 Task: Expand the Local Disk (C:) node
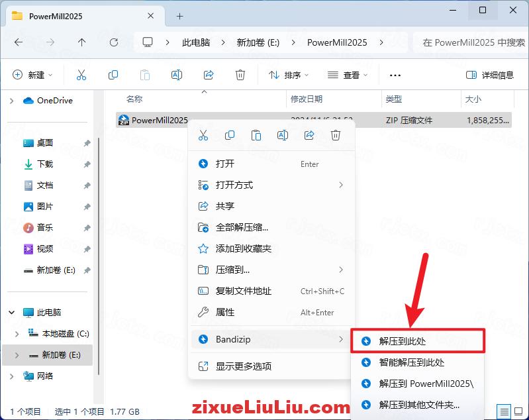point(17,334)
